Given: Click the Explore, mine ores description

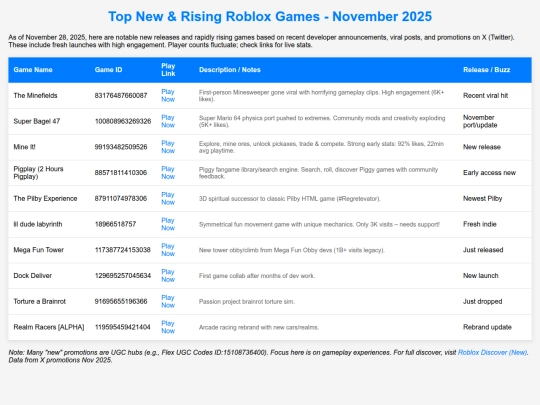Looking at the screenshot, I should (321, 147).
